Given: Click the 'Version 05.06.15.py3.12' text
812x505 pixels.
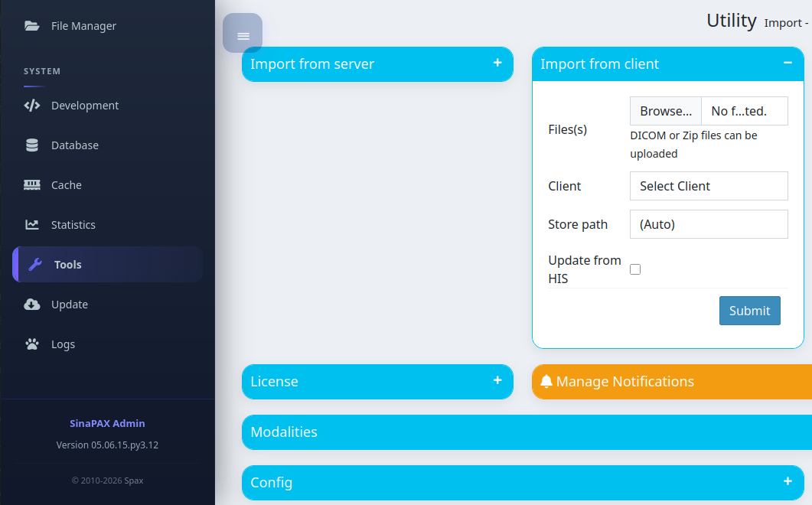Looking at the screenshot, I should (x=107, y=445).
